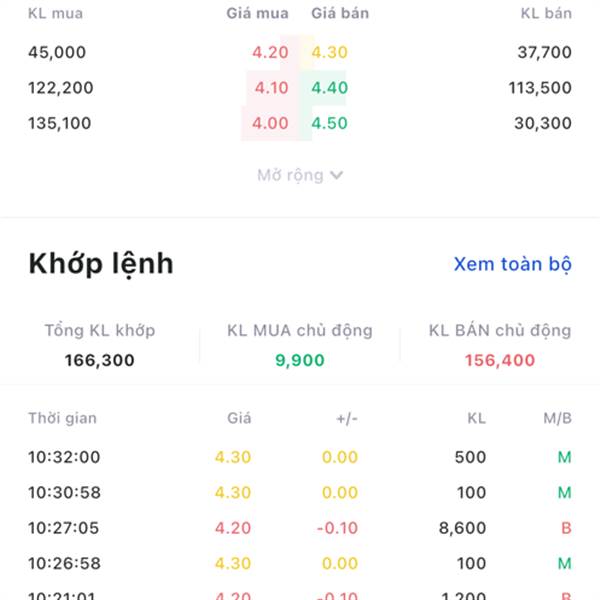Viewport: 600px width, 600px height.
Task: Select bid price 4.20 in Giá mua
Action: (270, 52)
